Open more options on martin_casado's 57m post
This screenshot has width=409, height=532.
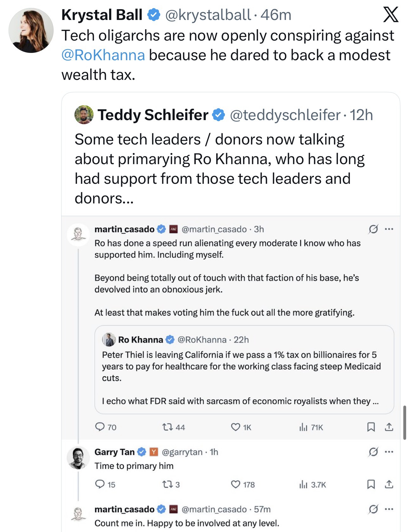389,509
